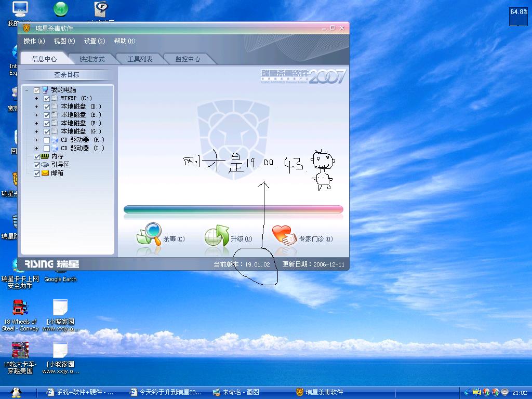
Task: Expand 本地磁盘 (D:) tree node
Action: click(37, 107)
